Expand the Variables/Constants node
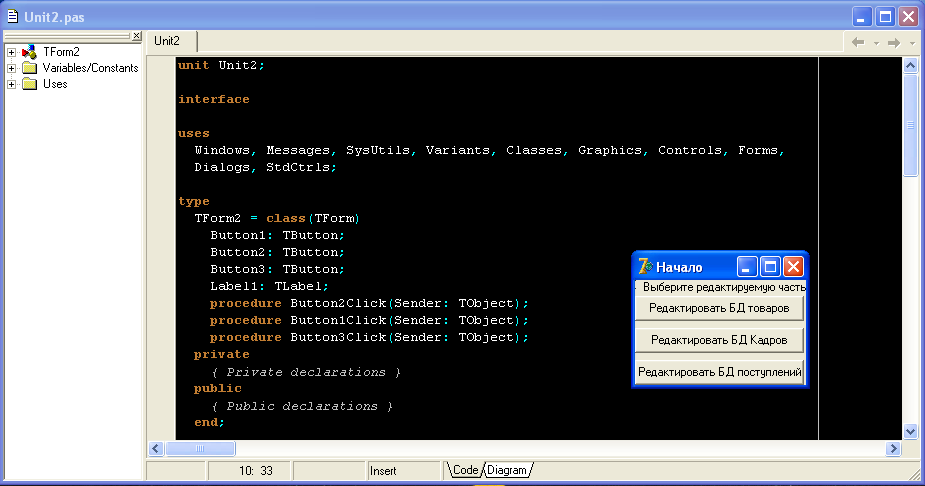This screenshot has height=486, width=925. coord(11,68)
